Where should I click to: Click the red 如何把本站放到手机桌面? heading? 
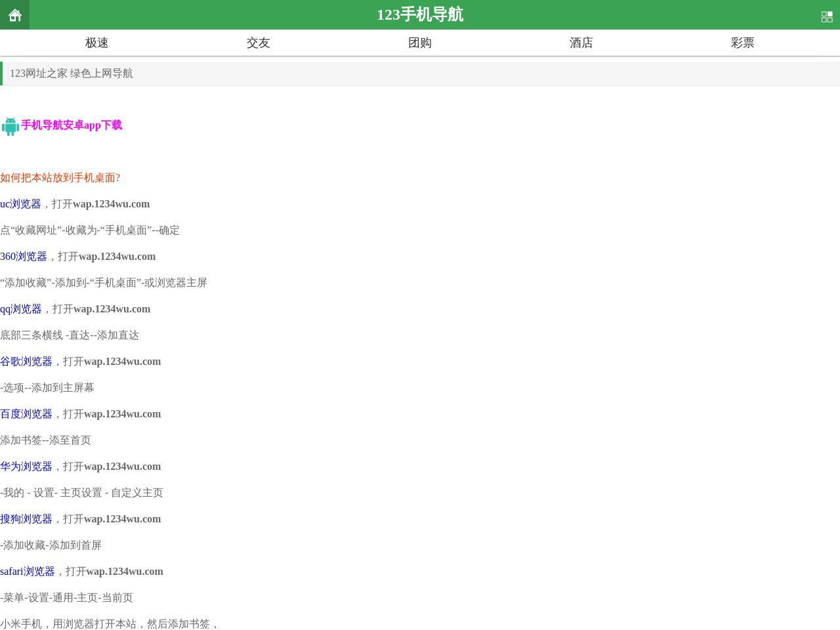point(60,178)
